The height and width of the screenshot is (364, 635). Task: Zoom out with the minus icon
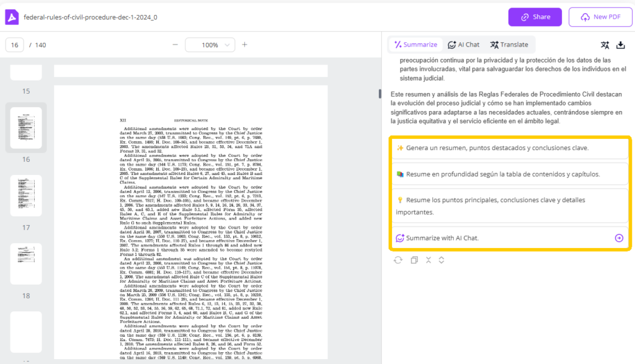176,45
